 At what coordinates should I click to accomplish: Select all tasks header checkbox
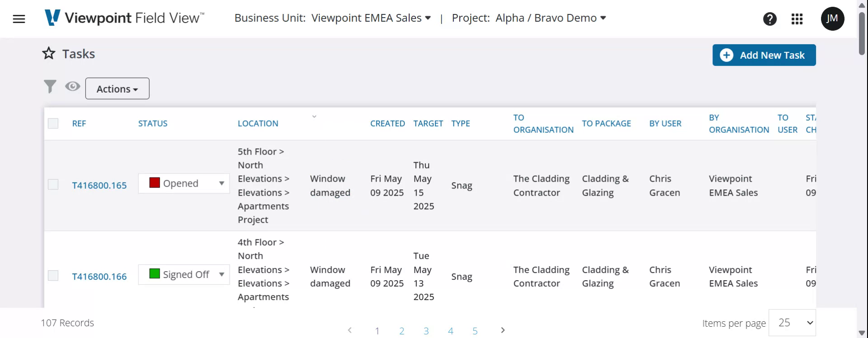53,123
